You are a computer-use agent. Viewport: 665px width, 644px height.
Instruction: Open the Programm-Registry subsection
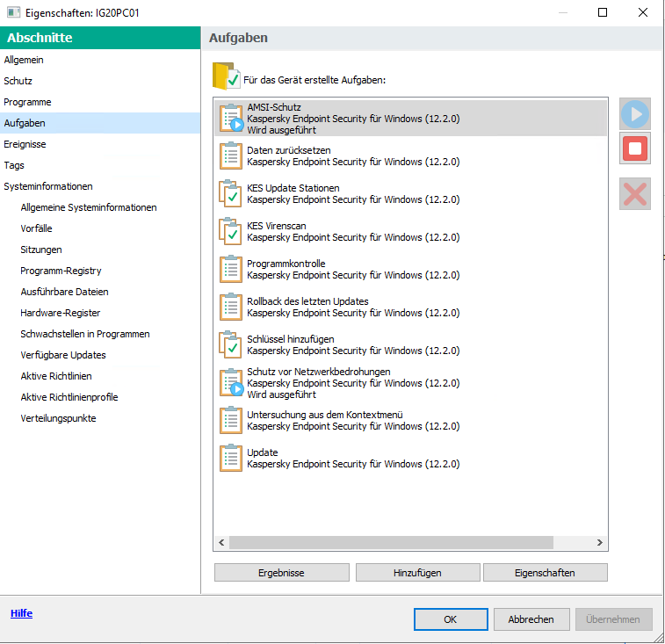[61, 271]
